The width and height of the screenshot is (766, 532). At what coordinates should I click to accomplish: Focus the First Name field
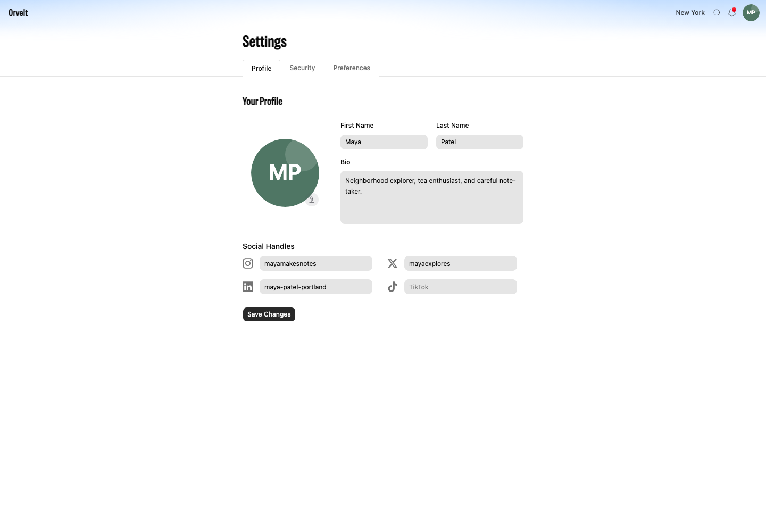[384, 142]
